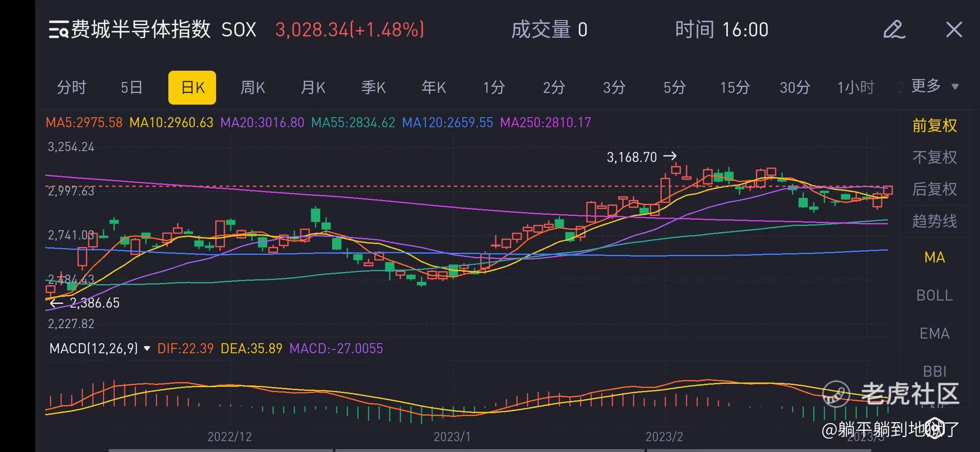Click the arrow beside 3,168.70 high

tap(670, 157)
